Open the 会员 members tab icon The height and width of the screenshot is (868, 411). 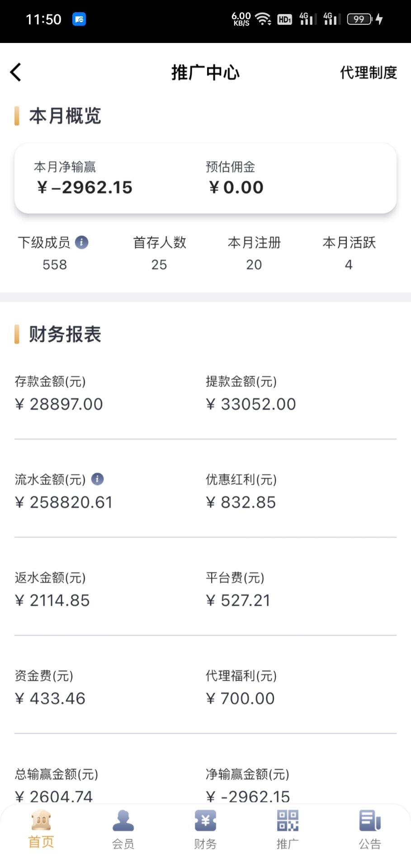123,821
